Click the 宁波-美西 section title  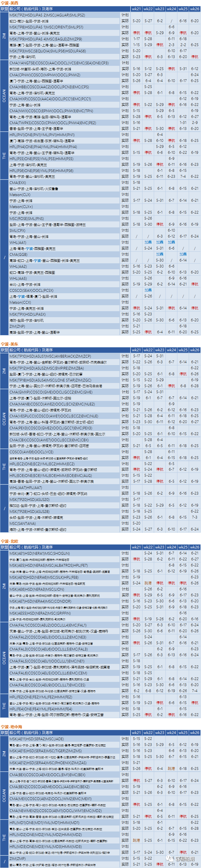tap(10, 3)
